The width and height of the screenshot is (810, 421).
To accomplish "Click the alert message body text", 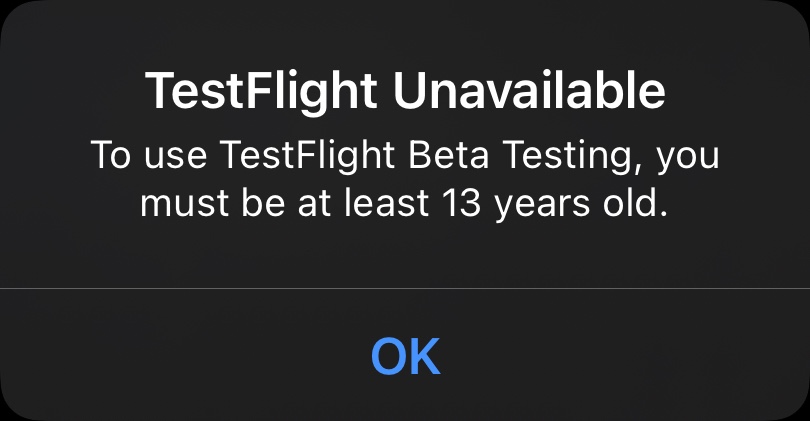I will pos(405,180).
